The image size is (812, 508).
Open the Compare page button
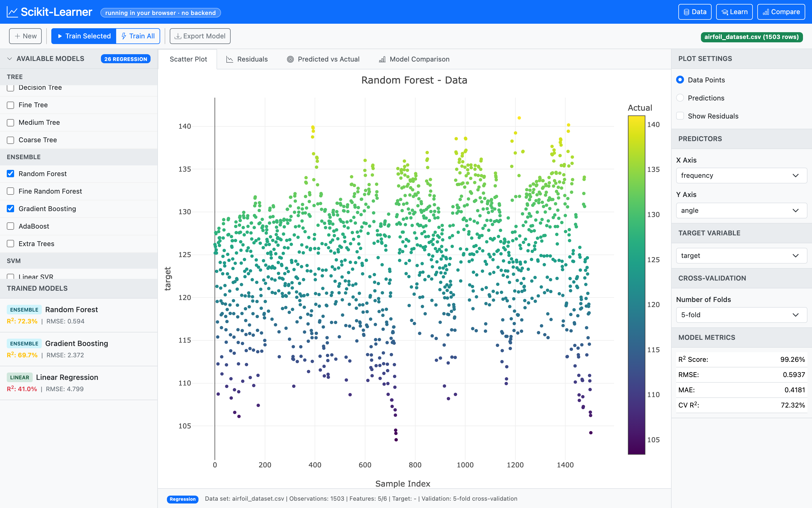[x=781, y=12]
